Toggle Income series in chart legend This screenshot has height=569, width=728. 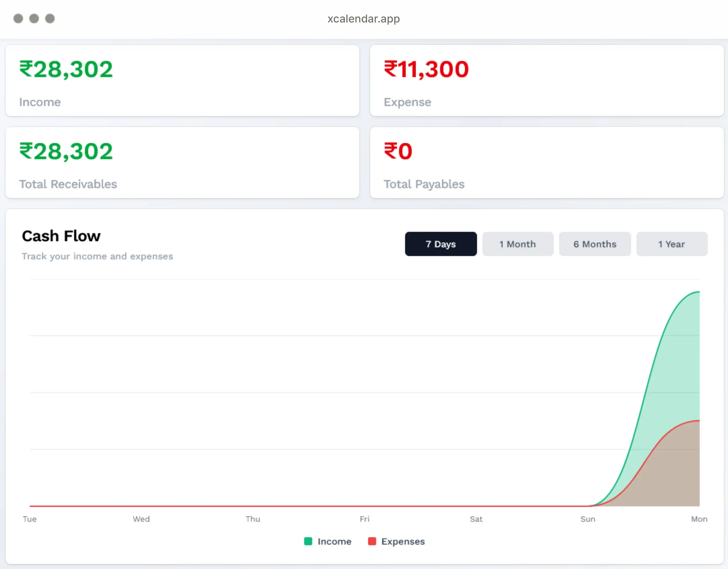(334, 541)
